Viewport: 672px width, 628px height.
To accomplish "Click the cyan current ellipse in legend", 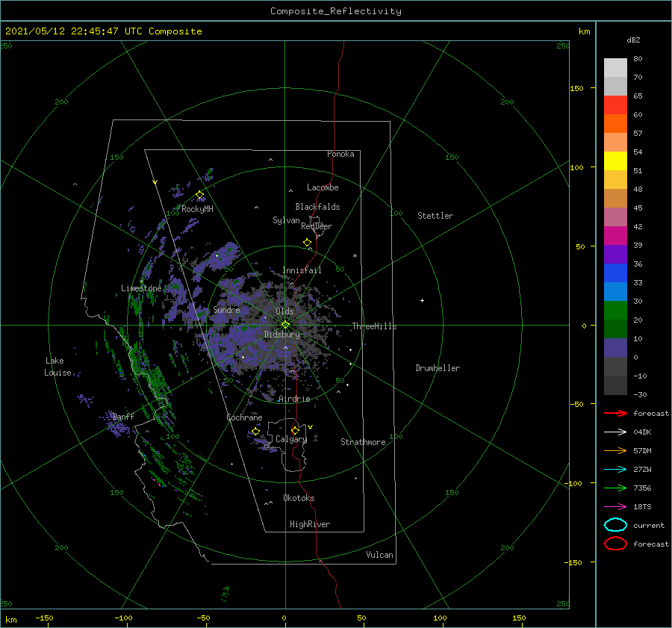I will point(615,525).
